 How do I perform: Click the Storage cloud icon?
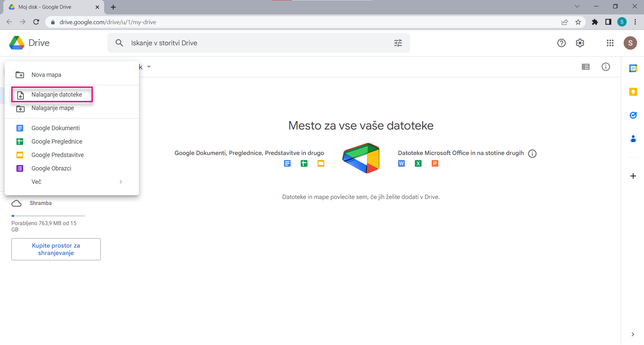pyautogui.click(x=17, y=204)
